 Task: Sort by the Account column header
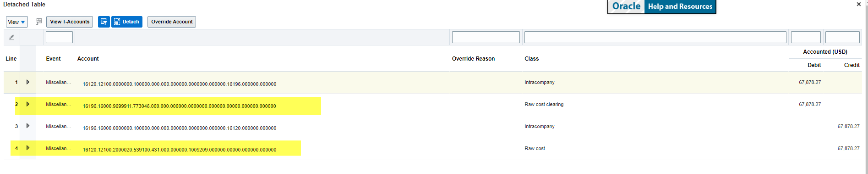point(88,59)
